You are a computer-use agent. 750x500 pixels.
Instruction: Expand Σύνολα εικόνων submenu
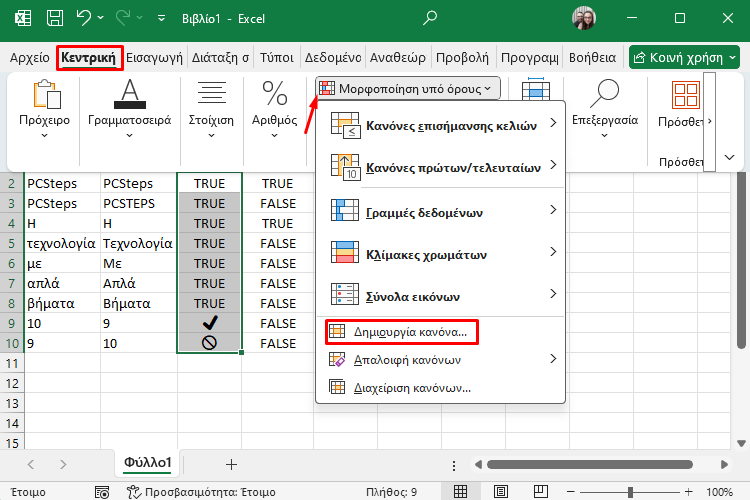(x=441, y=296)
